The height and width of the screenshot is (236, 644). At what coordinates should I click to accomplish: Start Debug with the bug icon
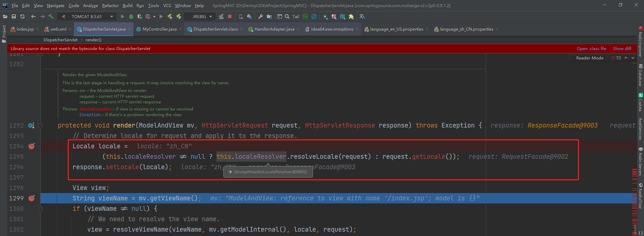[131, 16]
